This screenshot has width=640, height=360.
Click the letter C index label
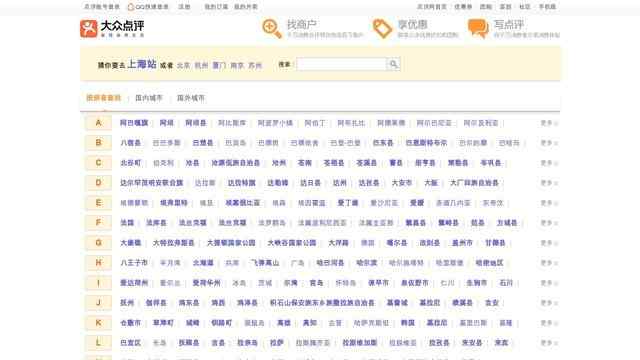point(98,163)
